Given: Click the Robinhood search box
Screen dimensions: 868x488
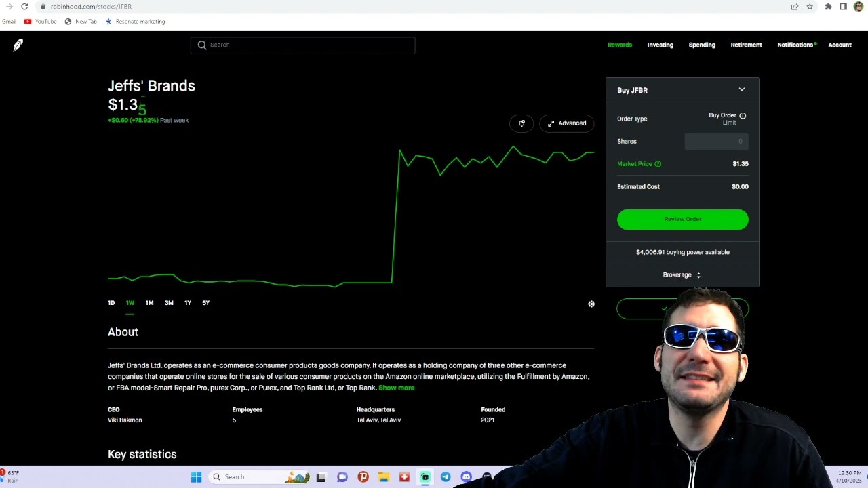Looking at the screenshot, I should point(302,45).
